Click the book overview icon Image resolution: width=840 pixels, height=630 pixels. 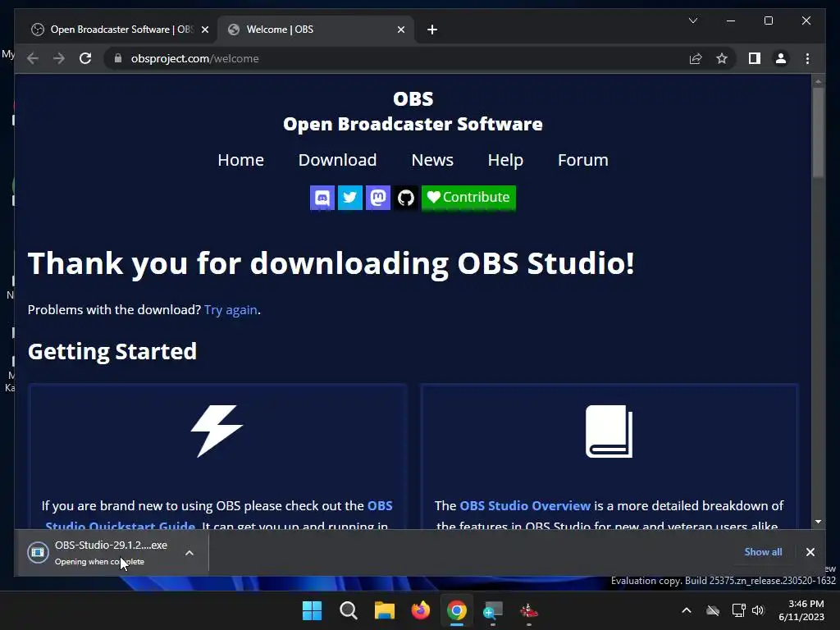609,431
